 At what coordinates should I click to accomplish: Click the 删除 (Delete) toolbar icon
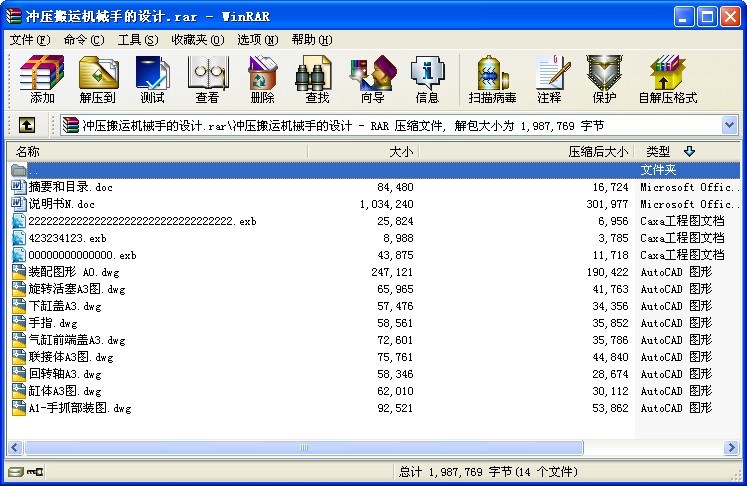point(262,79)
